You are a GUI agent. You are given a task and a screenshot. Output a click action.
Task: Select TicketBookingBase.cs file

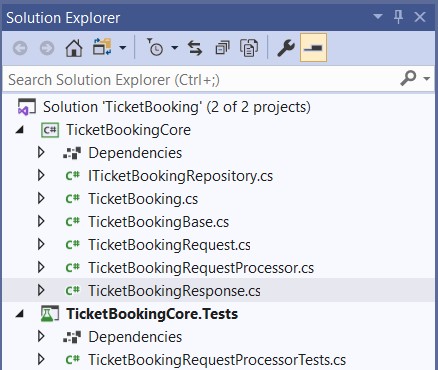[158, 222]
